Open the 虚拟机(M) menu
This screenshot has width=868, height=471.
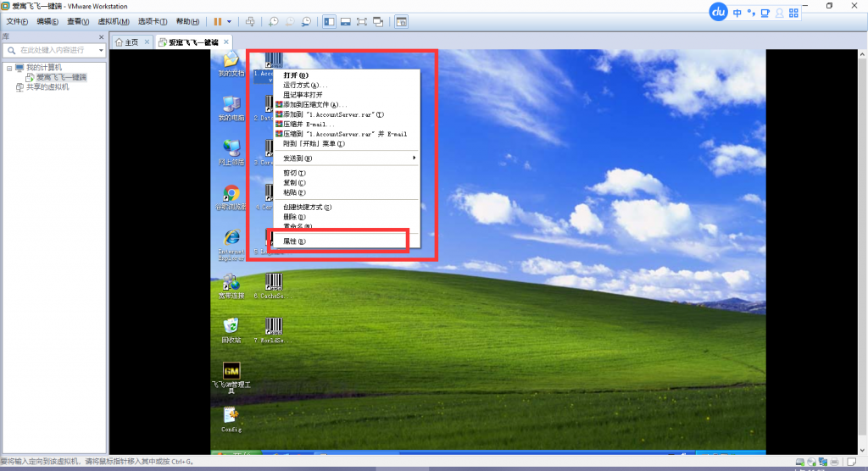pyautogui.click(x=114, y=21)
